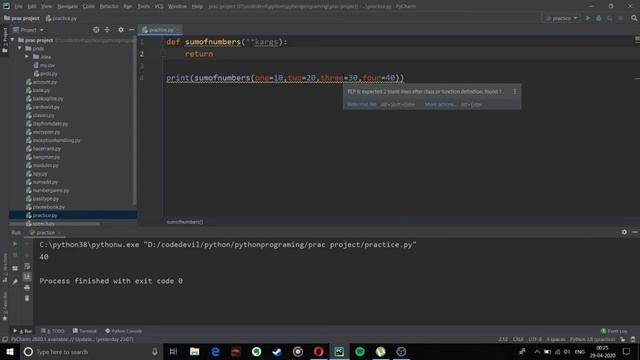Click practice.py breadcrumb in navigation bar
Viewport: 640px width, 360px height.
point(61,18)
